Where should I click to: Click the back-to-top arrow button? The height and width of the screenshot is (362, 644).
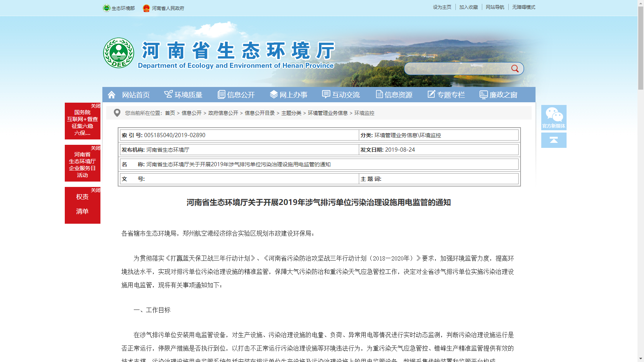[554, 140]
